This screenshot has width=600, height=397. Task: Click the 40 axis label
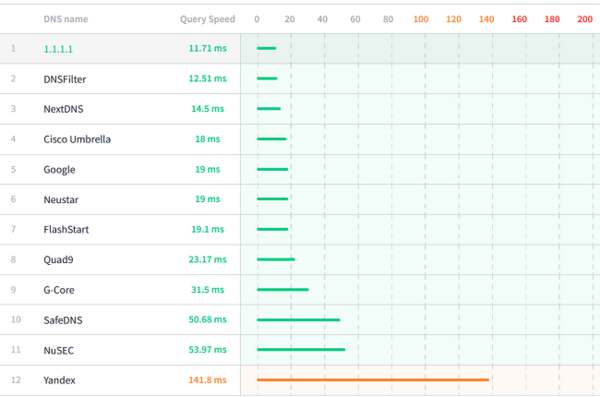pos(323,19)
